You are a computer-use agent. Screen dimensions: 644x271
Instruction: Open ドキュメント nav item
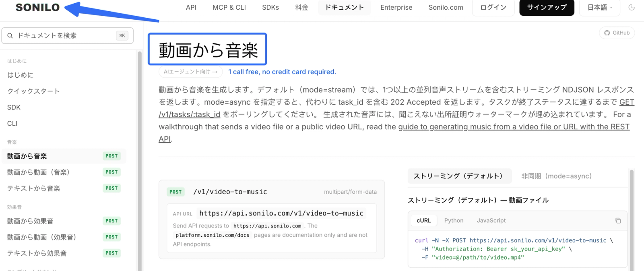pyautogui.click(x=345, y=8)
